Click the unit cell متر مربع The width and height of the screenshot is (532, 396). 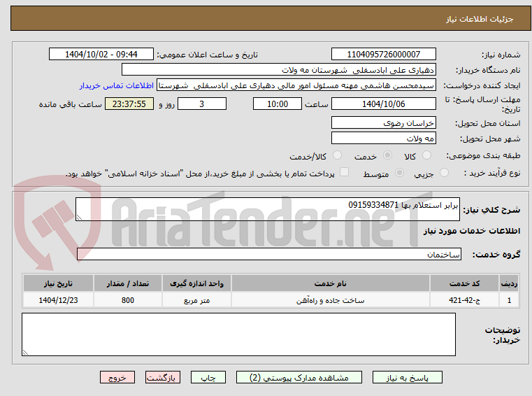tap(196, 300)
